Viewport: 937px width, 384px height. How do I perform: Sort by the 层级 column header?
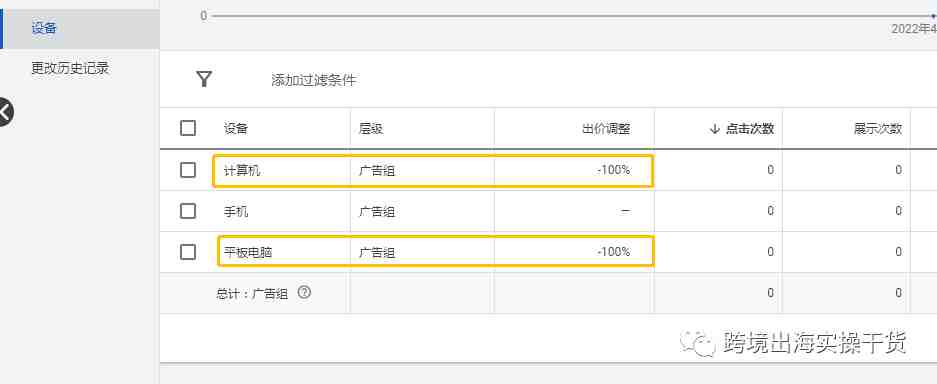(x=370, y=129)
